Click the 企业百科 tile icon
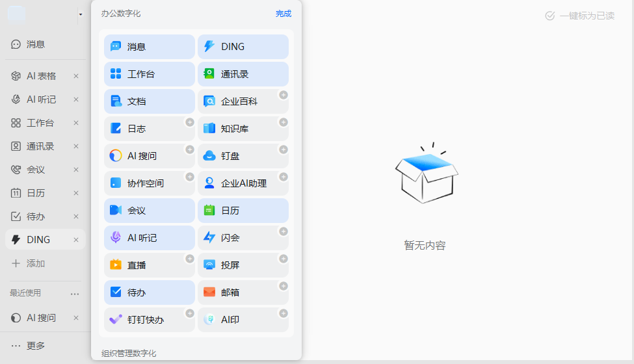Screen dimensions: 634x364 click(209, 101)
